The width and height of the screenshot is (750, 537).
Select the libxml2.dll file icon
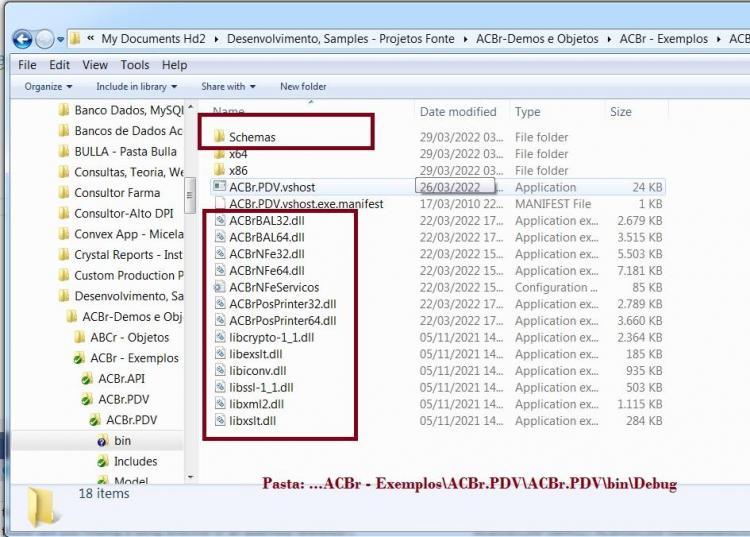coord(220,404)
